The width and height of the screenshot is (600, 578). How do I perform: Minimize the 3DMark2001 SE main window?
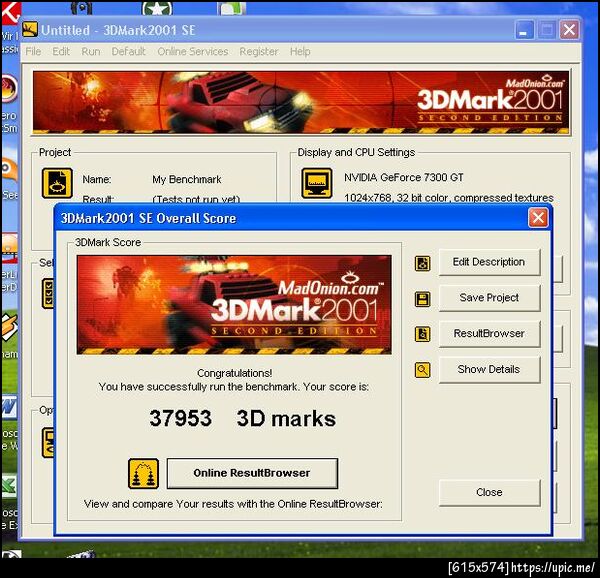tap(525, 30)
